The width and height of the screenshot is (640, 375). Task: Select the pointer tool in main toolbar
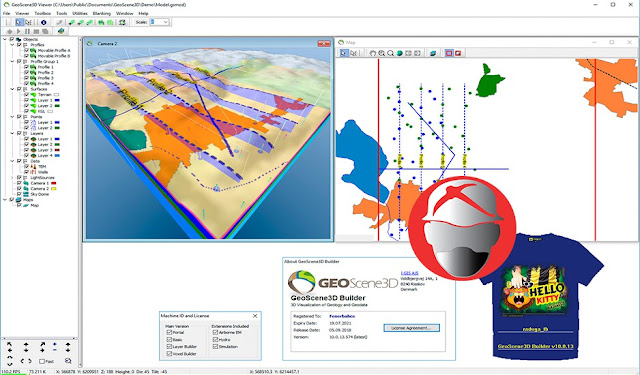click(x=19, y=22)
